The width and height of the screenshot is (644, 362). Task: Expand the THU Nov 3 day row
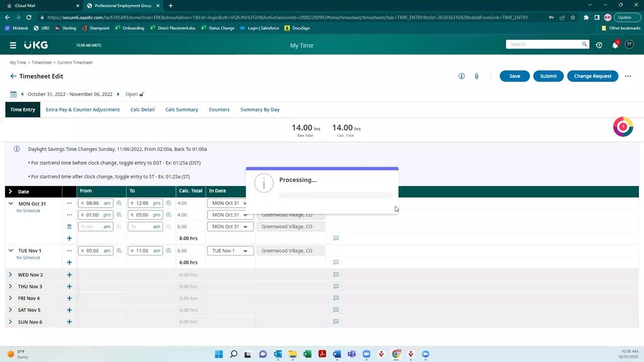point(11,287)
